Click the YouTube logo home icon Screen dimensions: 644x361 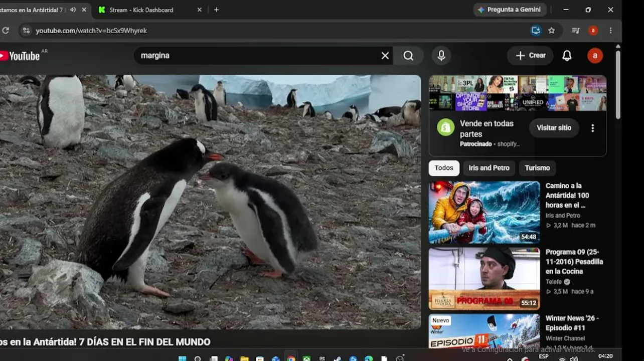point(20,56)
